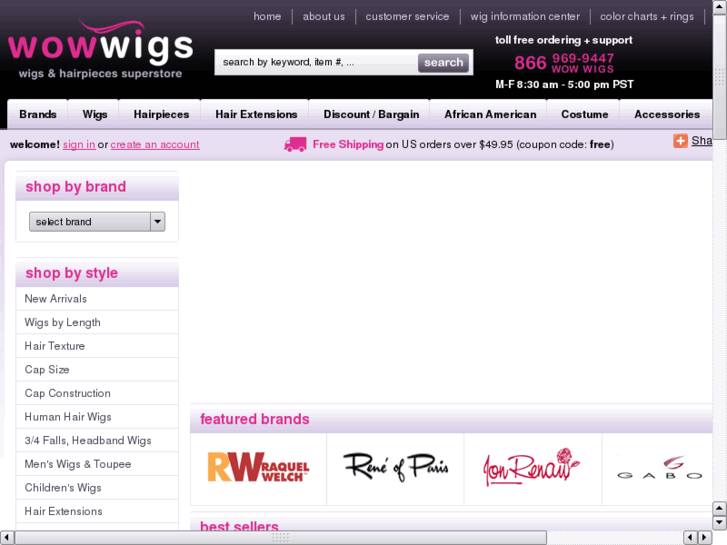The image size is (727, 545).
Task: Click the Share link text
Action: click(701, 141)
